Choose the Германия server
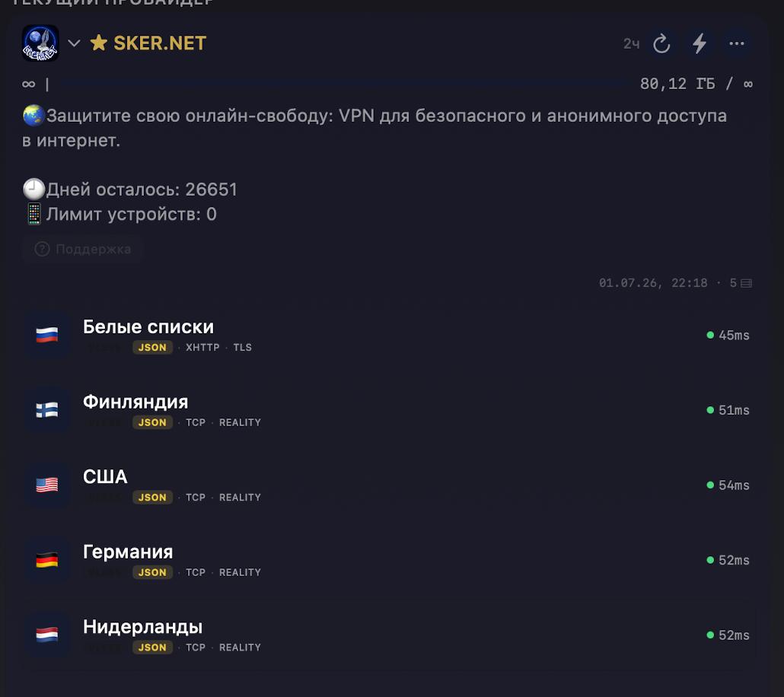 pyautogui.click(x=388, y=560)
